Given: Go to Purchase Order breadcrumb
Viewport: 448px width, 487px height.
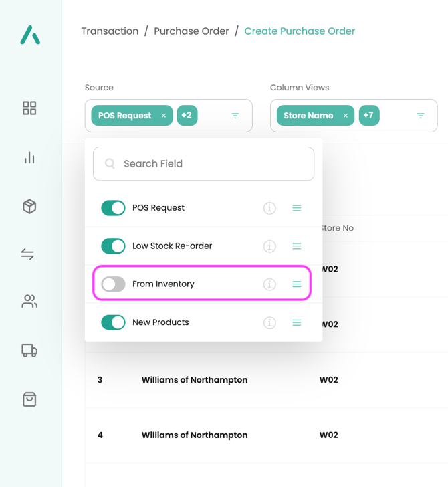Looking at the screenshot, I should [x=191, y=31].
